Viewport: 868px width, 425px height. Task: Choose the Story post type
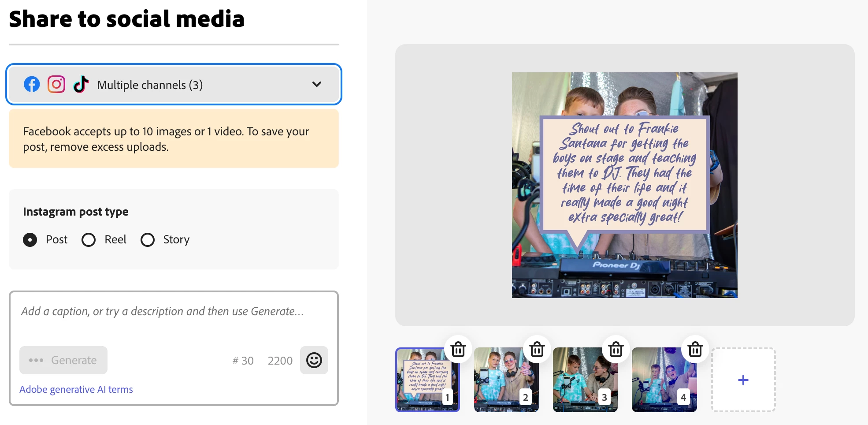point(148,240)
